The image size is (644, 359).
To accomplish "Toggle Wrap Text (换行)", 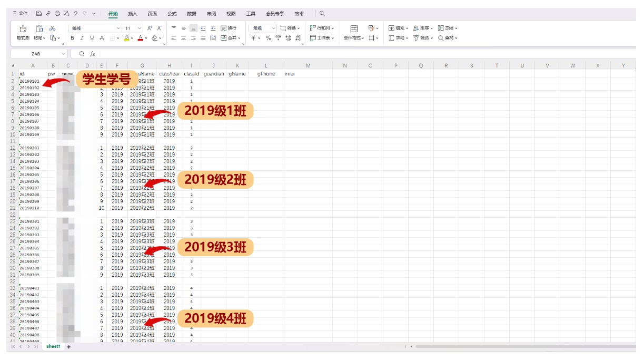I will 229,28.
